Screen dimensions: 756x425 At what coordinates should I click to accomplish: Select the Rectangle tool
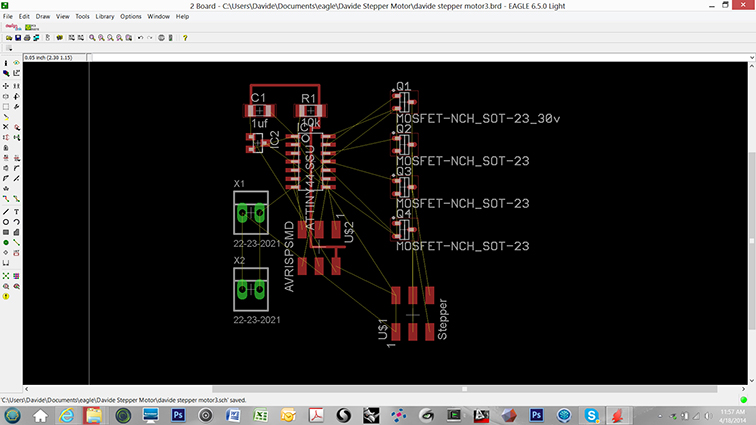(6, 233)
